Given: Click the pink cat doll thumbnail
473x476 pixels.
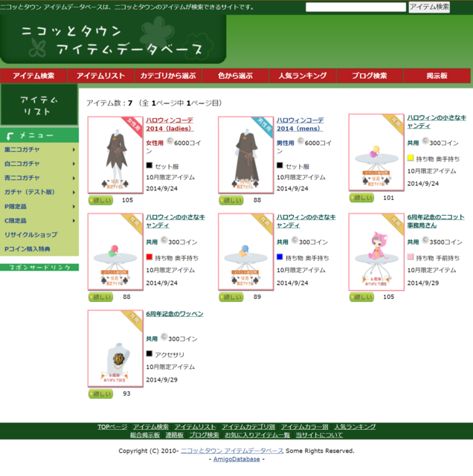Looking at the screenshot, I should (x=376, y=251).
